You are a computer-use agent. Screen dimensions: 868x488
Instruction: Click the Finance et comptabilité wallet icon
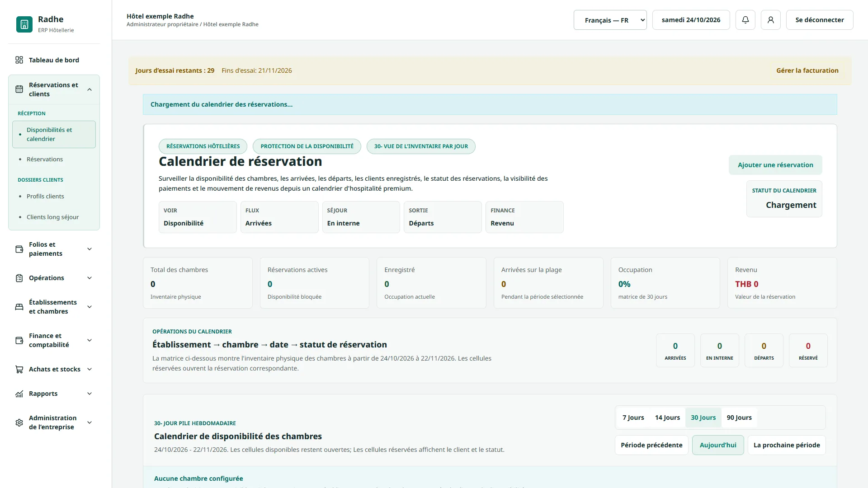[x=19, y=340]
